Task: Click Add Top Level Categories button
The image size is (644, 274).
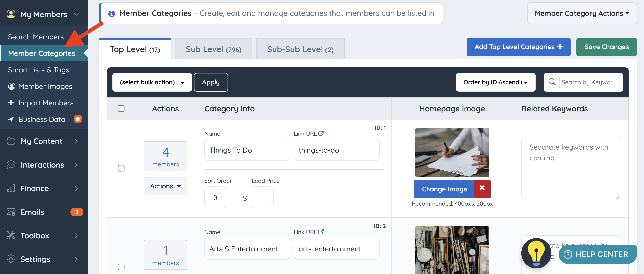Action: 518,47
